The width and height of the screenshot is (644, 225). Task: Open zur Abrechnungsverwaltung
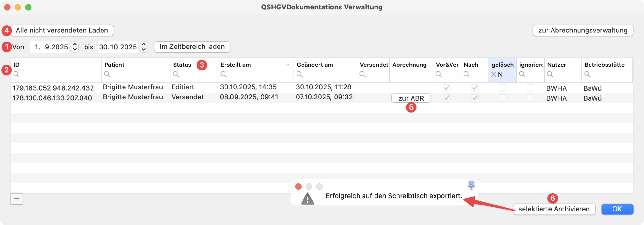(x=583, y=30)
